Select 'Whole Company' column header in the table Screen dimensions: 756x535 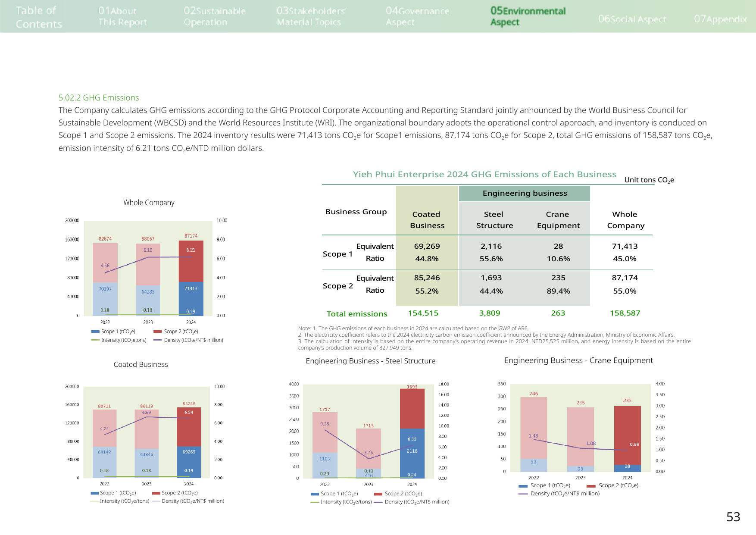click(625, 220)
